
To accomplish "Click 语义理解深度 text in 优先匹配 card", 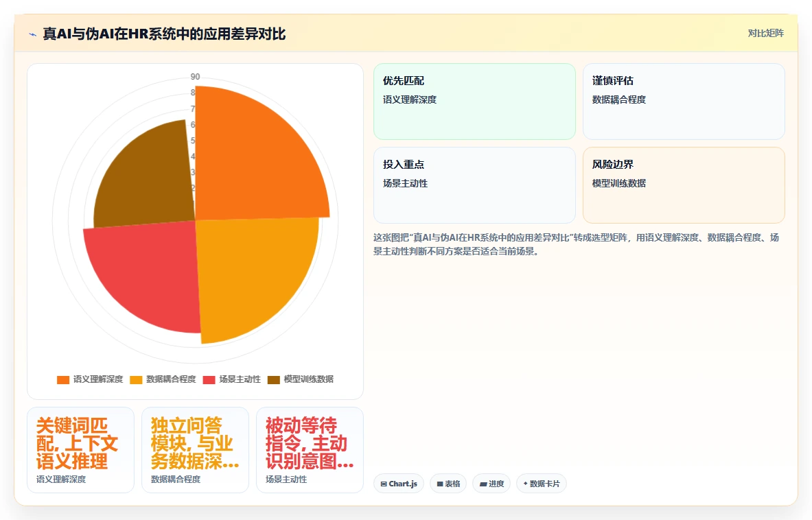I will coord(410,99).
